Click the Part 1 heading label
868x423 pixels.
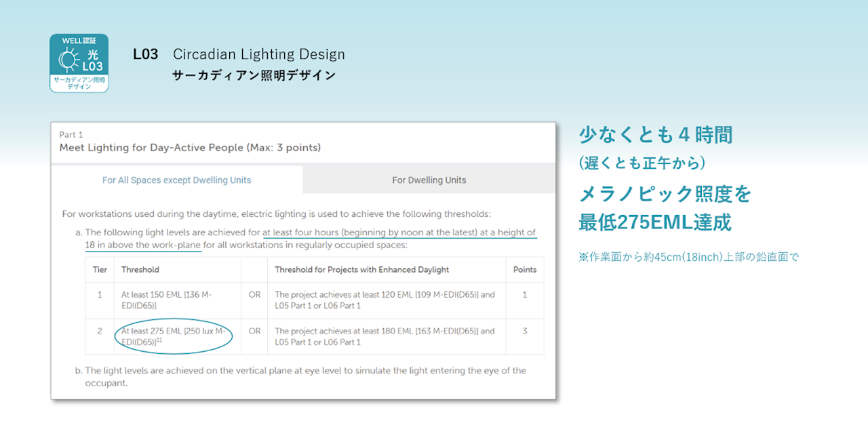pos(71,135)
